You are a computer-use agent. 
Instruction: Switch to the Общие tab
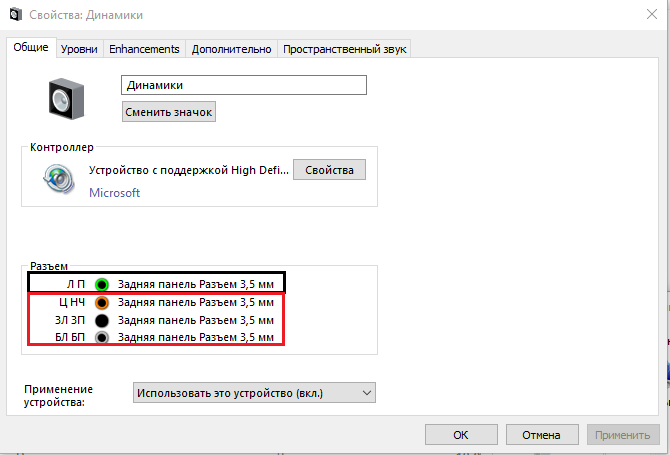coord(30,47)
